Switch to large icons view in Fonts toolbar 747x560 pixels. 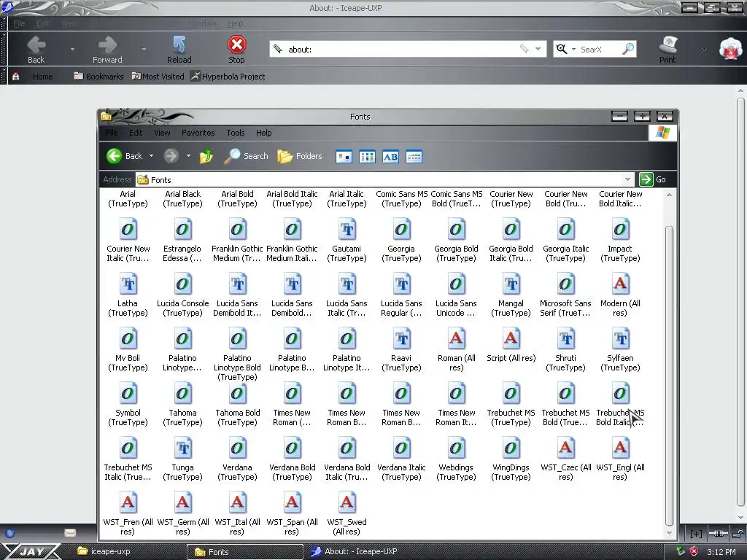click(x=344, y=157)
